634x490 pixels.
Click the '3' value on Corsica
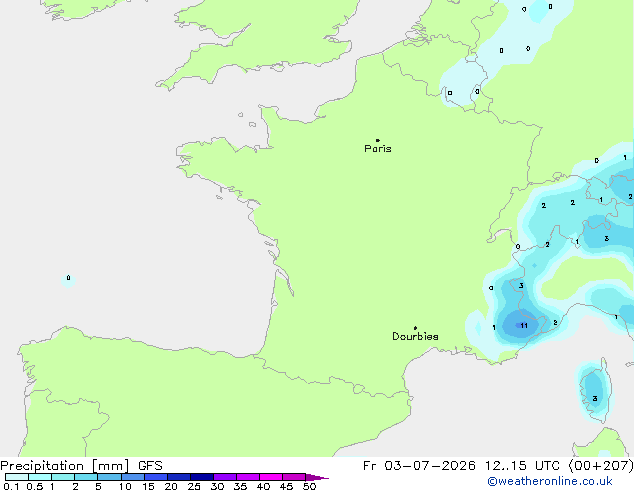pyautogui.click(x=595, y=399)
